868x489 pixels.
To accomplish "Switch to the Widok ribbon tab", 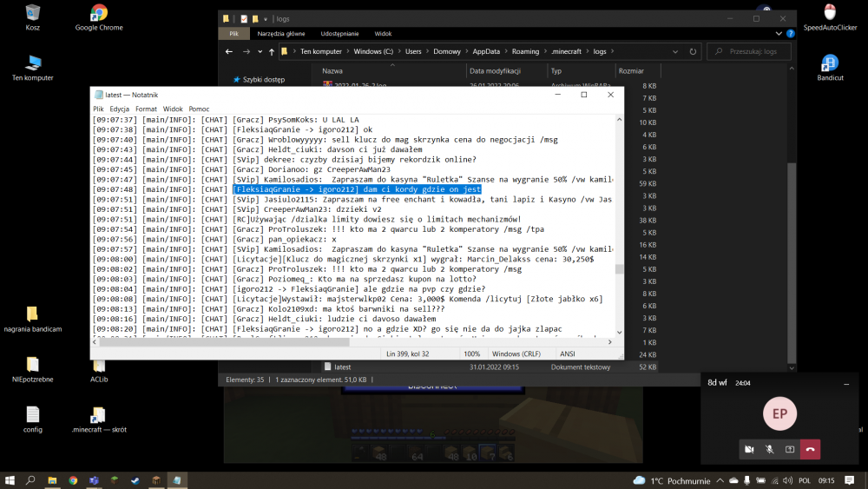I will (x=383, y=34).
